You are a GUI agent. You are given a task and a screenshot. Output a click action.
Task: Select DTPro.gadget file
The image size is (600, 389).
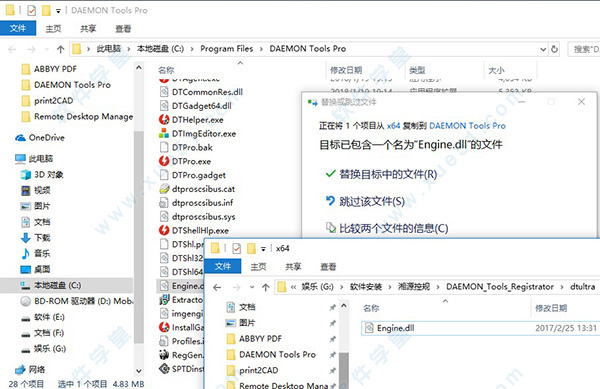click(199, 175)
